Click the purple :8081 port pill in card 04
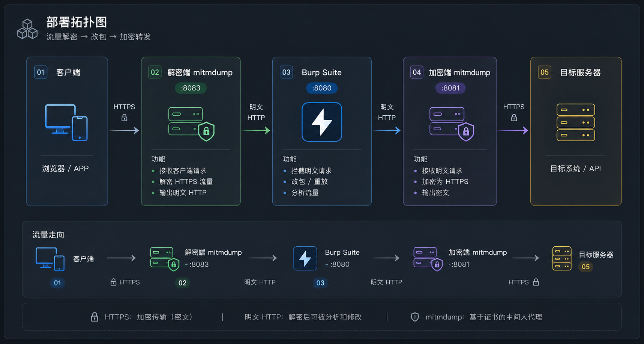The height and width of the screenshot is (344, 644). (450, 88)
